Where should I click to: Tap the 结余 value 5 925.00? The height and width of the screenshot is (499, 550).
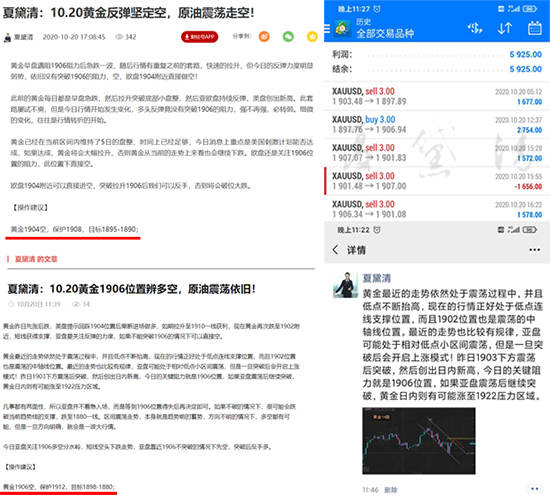click(525, 69)
